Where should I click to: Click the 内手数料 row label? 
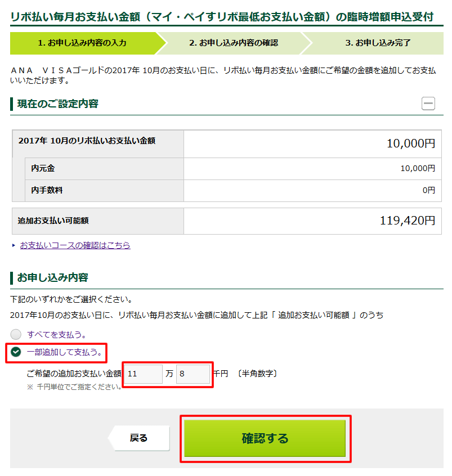[x=47, y=190]
